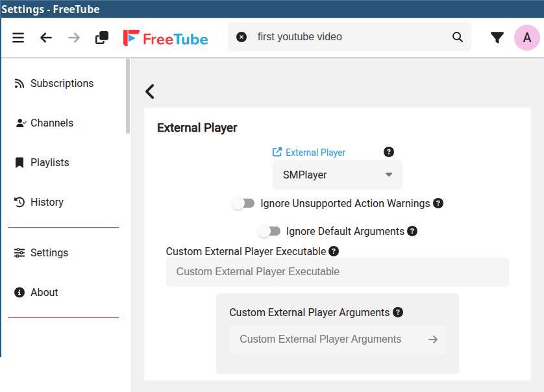This screenshot has width=544, height=392.
Task: Click the sidebar vertical scrollbar
Action: 128,97
